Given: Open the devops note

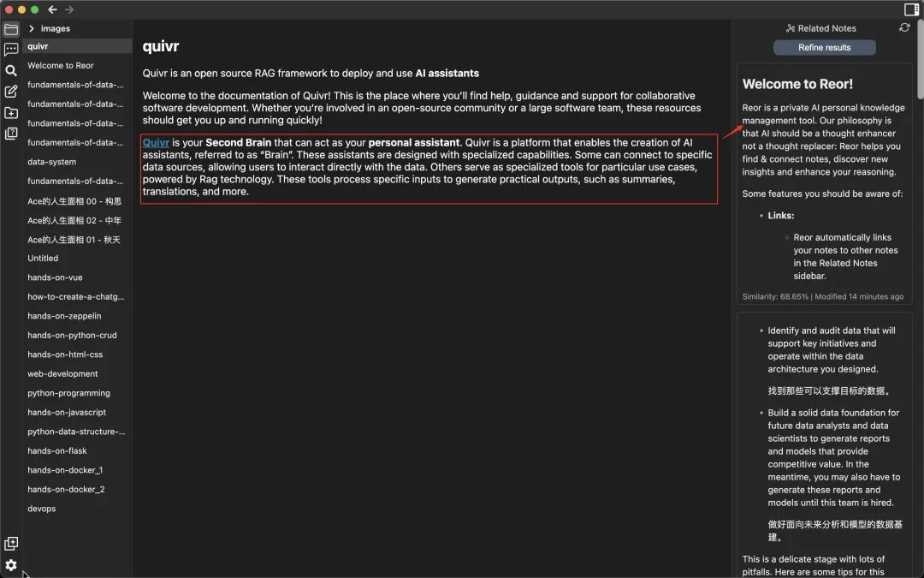Looking at the screenshot, I should tap(77, 509).
